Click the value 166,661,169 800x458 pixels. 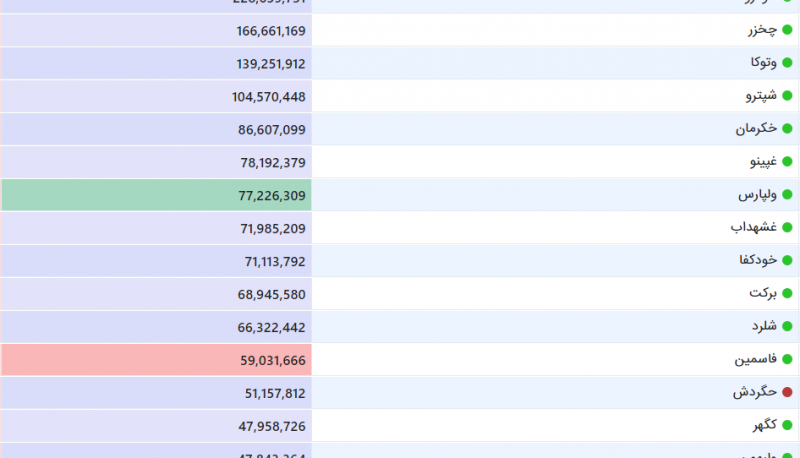(x=271, y=31)
